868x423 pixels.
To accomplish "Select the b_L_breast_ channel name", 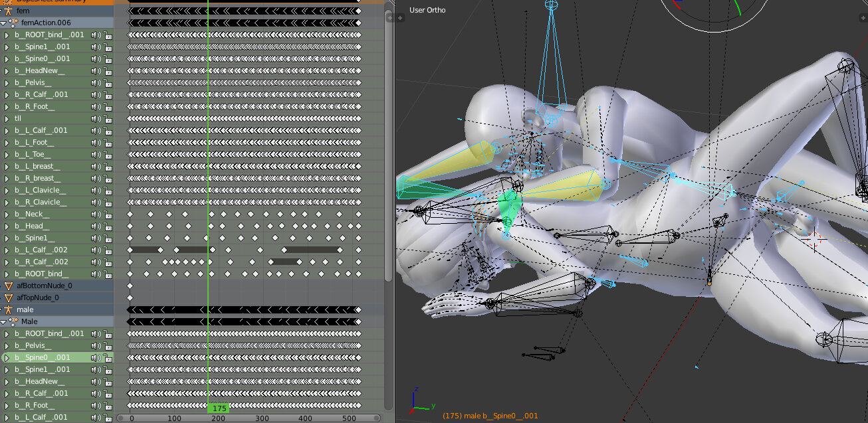I will pos(37,166).
